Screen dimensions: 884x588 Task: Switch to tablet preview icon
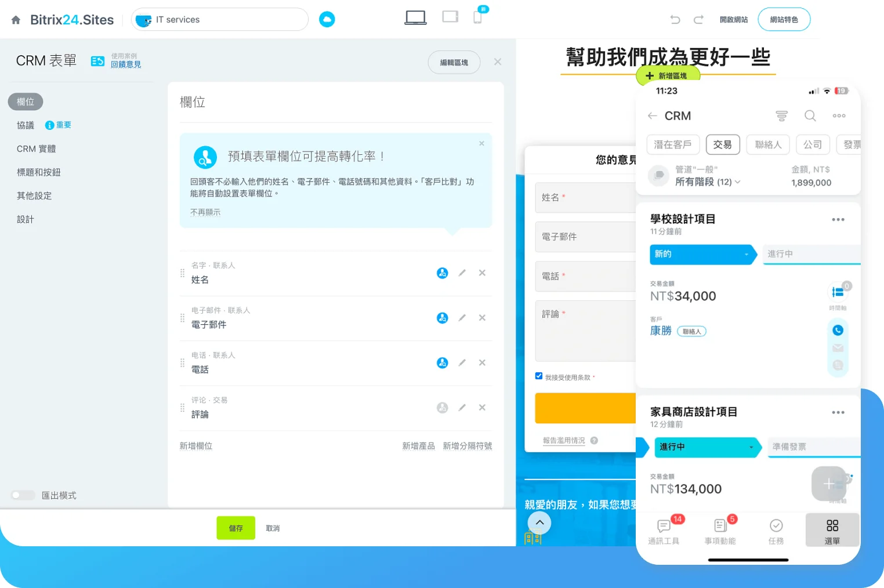click(450, 17)
